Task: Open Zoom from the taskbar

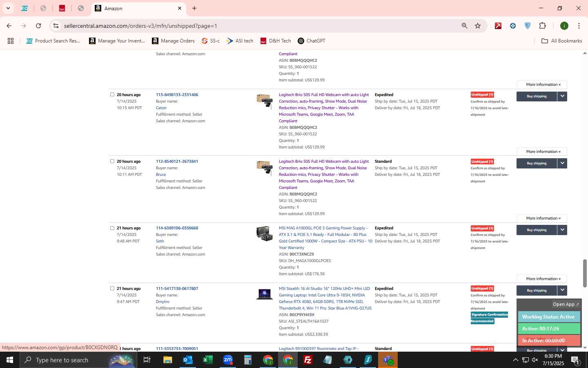Action: [227, 360]
